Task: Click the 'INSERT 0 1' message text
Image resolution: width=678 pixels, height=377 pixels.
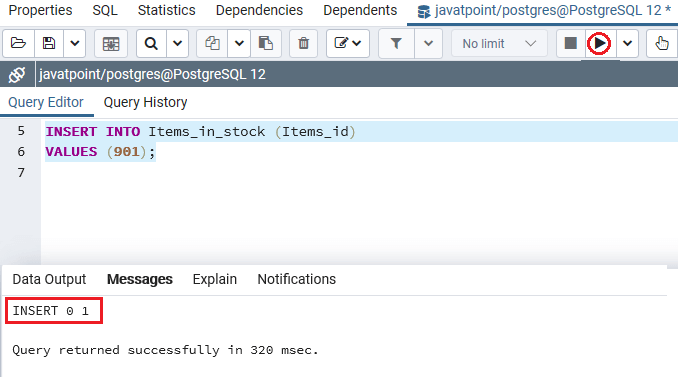Action: click(51, 311)
